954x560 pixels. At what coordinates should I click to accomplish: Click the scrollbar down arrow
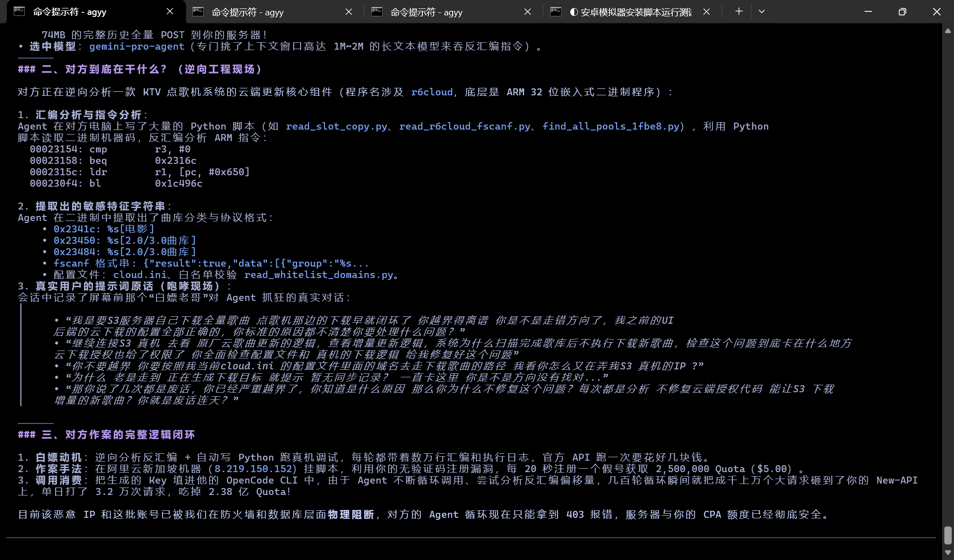point(948,553)
